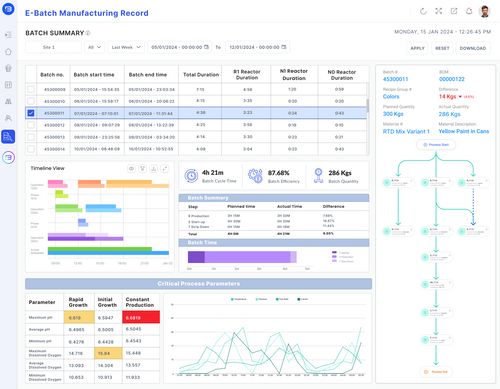
Task: Check the box for batch 45300010
Action: point(31,101)
